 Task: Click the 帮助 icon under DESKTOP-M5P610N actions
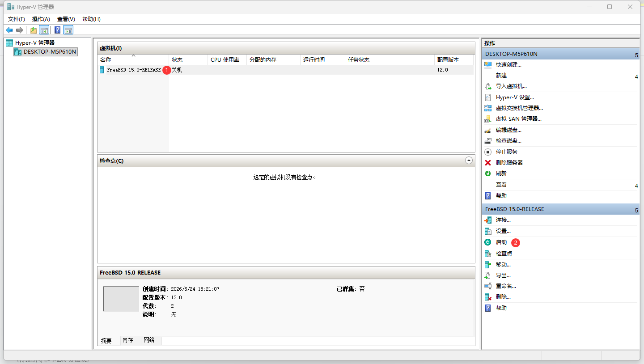[x=488, y=196]
